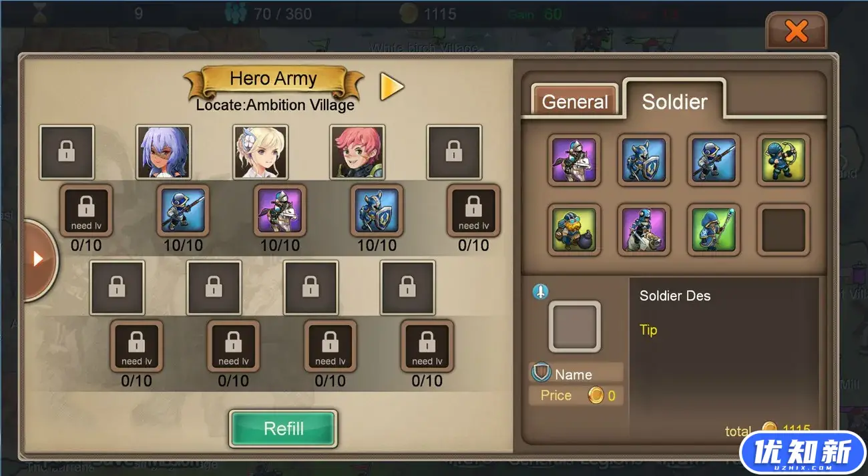Viewport: 868px width, 476px height.
Task: Switch to the General tab
Action: click(x=575, y=101)
